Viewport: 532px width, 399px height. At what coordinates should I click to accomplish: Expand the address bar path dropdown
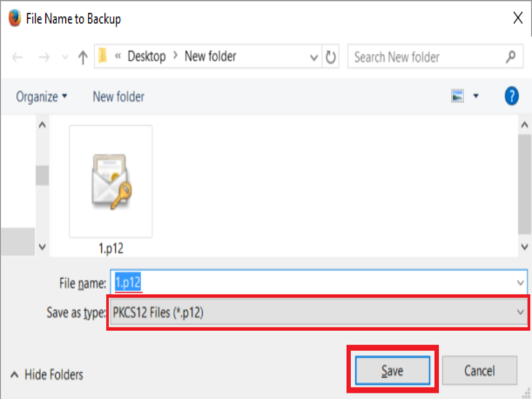click(x=314, y=57)
